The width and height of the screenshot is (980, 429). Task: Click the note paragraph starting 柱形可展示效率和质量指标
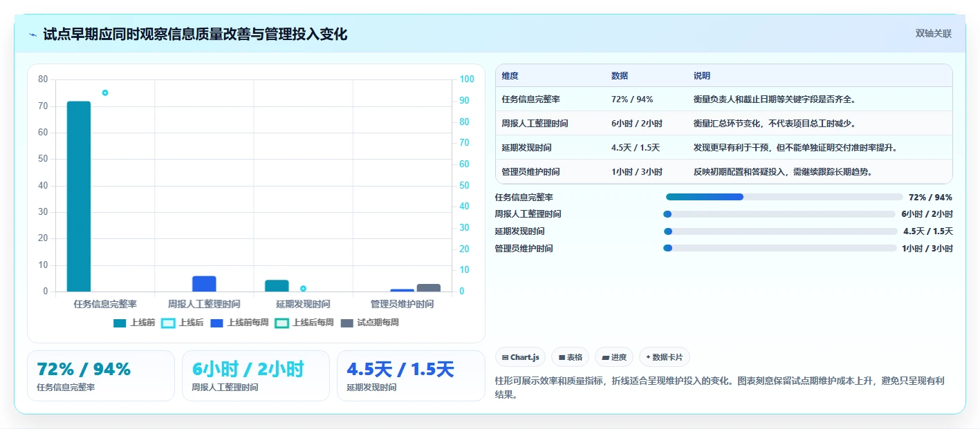point(720,388)
